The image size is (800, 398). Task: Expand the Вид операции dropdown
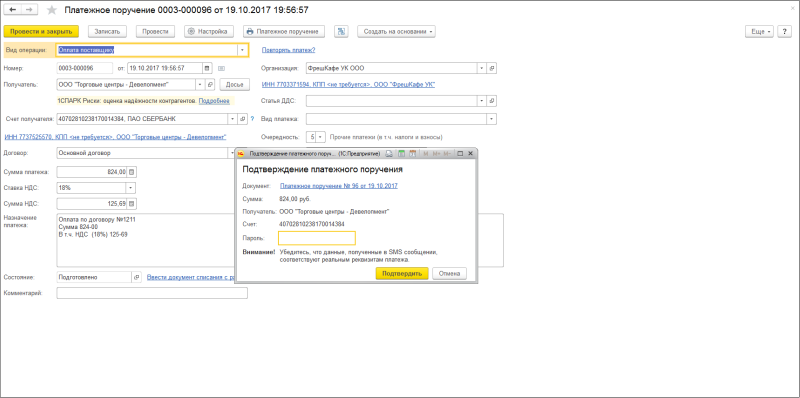pos(242,50)
